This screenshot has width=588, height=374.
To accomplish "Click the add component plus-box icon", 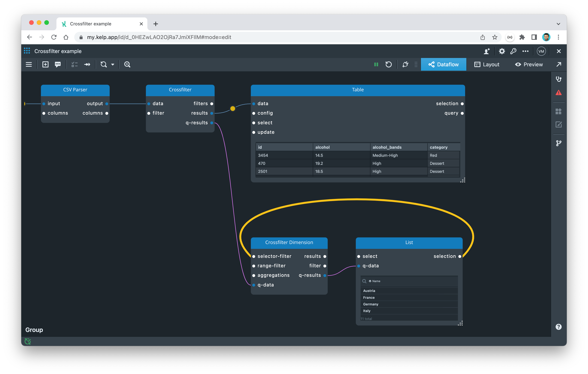I will pyautogui.click(x=45, y=64).
